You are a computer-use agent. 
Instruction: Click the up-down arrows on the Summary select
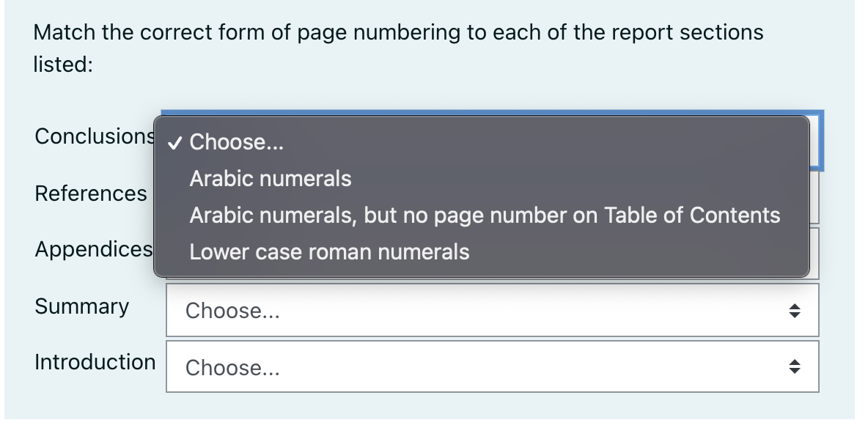[795, 311]
